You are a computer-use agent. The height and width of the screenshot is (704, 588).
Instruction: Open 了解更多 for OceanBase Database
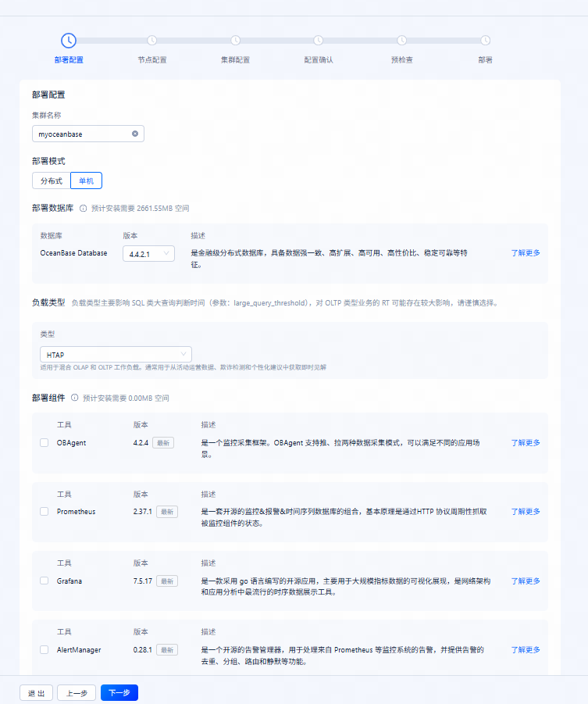coord(526,253)
